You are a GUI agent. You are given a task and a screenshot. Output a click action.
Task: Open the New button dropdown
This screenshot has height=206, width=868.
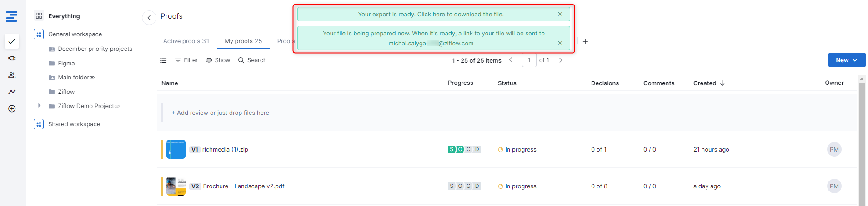(846, 60)
